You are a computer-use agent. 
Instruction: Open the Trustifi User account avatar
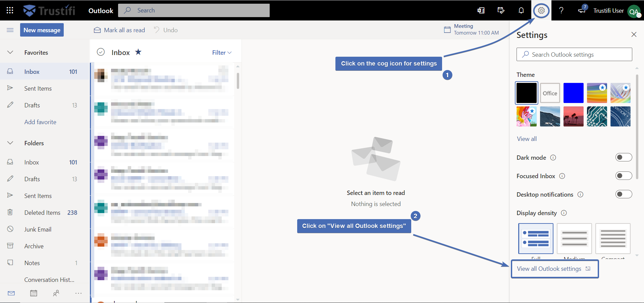click(634, 11)
